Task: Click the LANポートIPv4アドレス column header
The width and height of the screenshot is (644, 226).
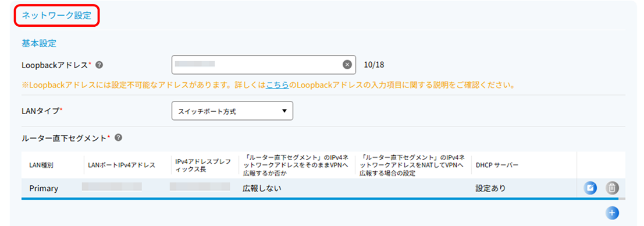Action: coord(122,165)
